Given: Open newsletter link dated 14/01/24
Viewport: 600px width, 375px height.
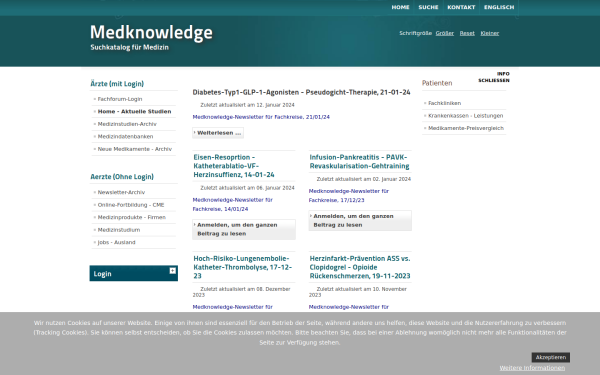Looking at the screenshot, I should (x=232, y=204).
